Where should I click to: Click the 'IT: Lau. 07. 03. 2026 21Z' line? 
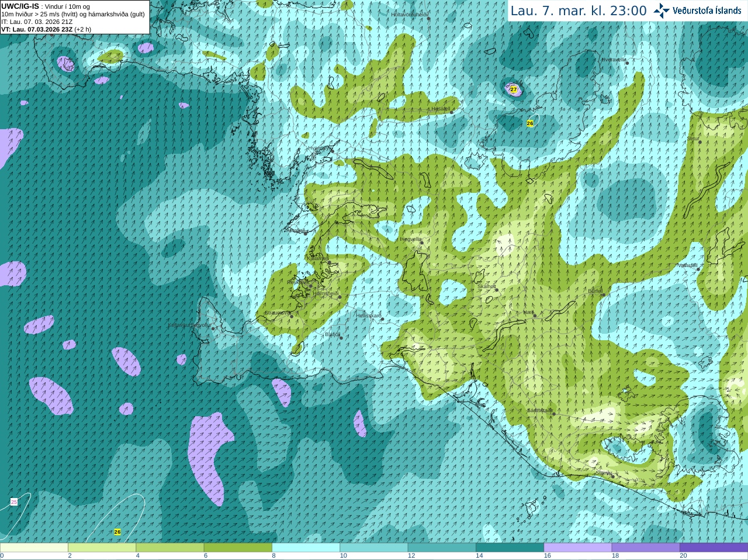[x=37, y=22]
